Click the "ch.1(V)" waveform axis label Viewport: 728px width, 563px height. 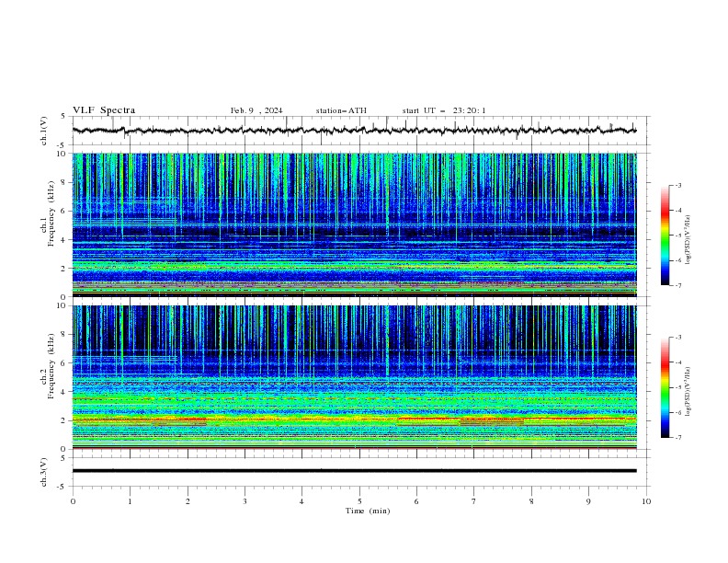tap(44, 131)
